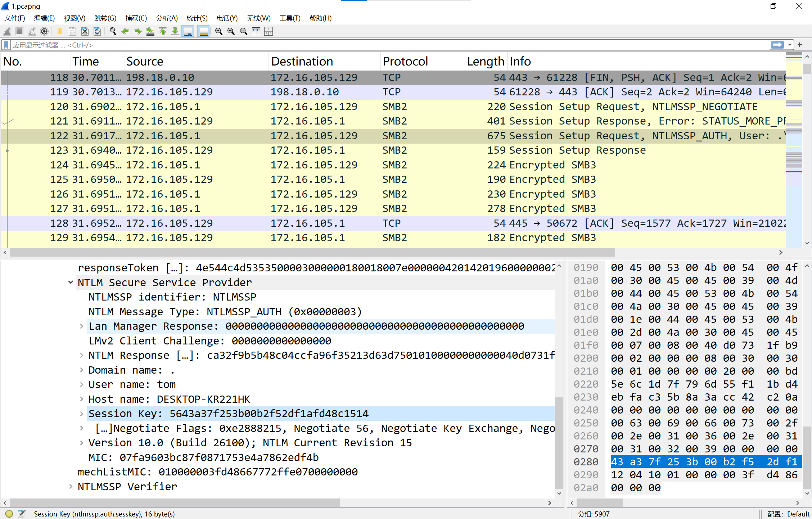Apply the display filter arrow button
This screenshot has height=519, width=812.
tap(777, 45)
